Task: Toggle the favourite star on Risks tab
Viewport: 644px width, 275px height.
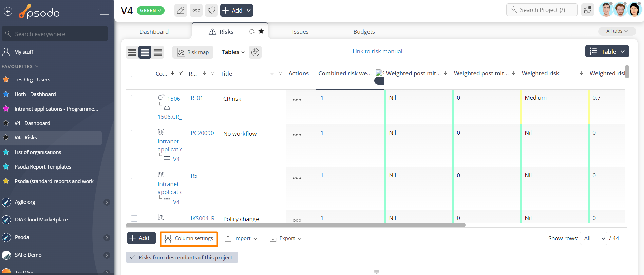Action: point(261,31)
